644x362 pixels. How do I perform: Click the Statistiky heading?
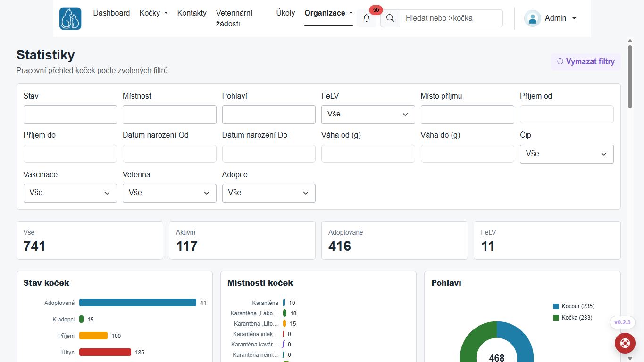point(46,55)
